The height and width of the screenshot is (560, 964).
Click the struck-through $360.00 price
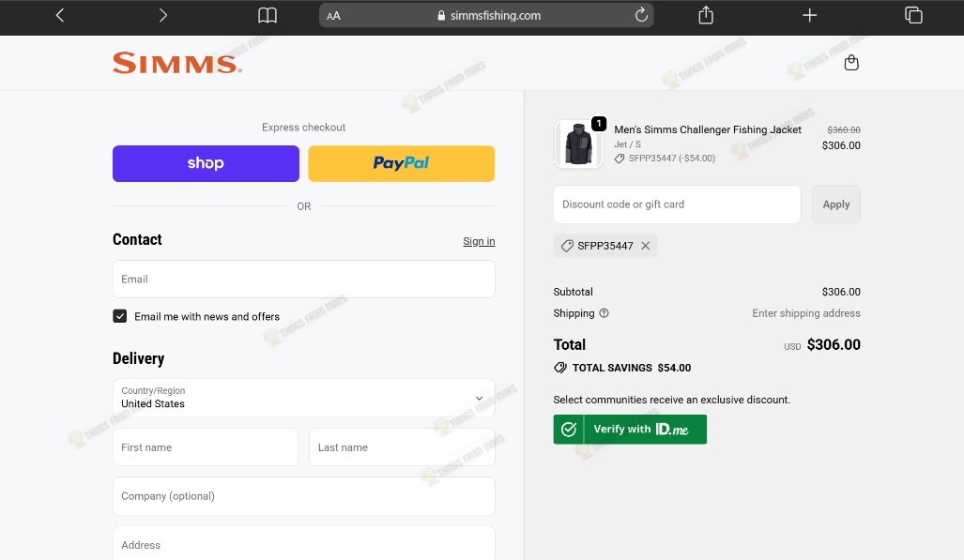point(844,130)
